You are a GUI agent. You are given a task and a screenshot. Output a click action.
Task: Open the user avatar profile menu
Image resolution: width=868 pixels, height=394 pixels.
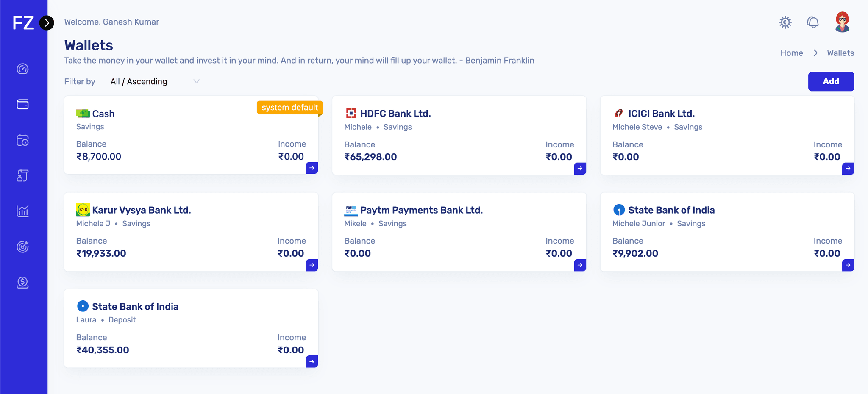(x=842, y=22)
